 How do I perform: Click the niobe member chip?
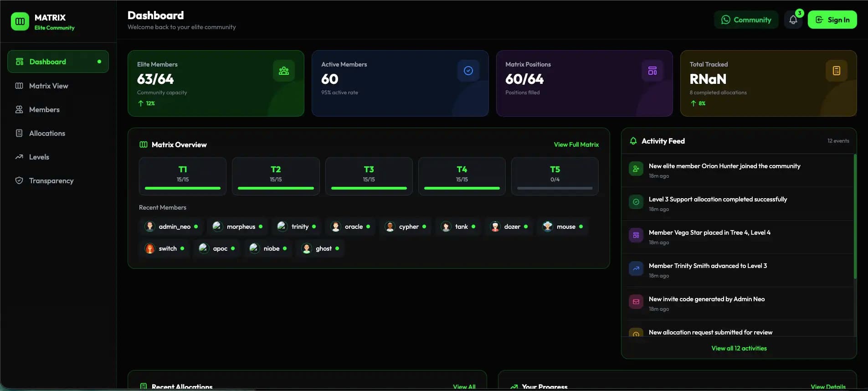[268, 248]
